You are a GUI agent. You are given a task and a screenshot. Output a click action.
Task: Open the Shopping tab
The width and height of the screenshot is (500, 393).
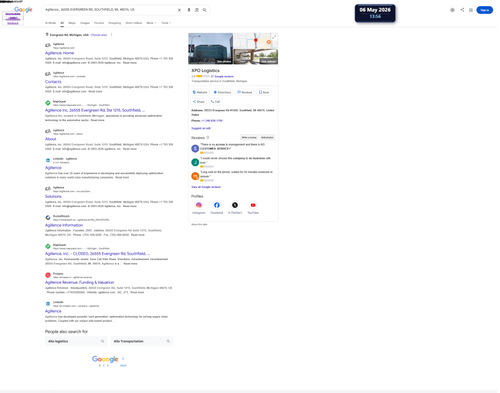(x=115, y=23)
